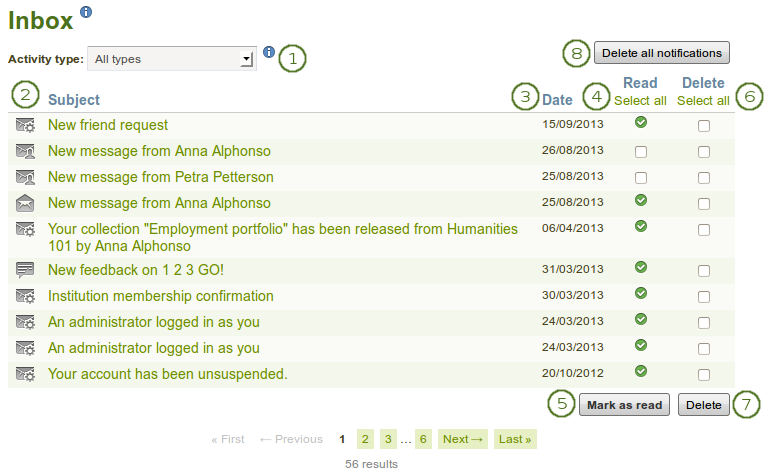770x472 pixels.
Task: Mark Petra Petterson message as read checkbox
Action: click(x=641, y=178)
